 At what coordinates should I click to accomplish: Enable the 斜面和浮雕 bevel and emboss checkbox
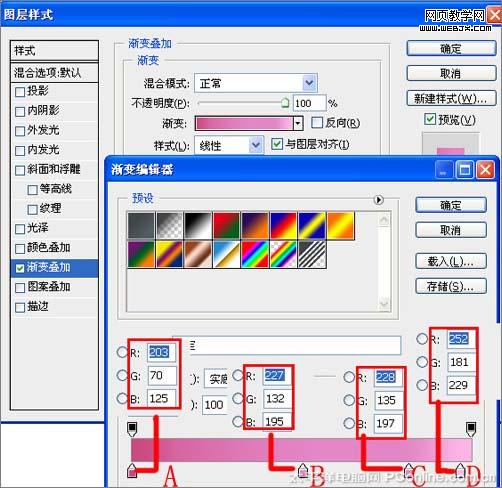[20, 170]
